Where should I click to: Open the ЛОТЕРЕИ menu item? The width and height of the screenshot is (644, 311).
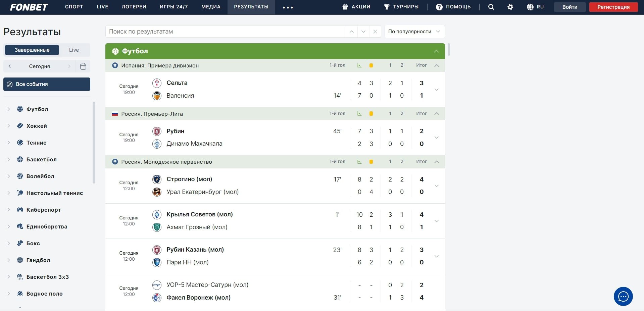pos(134,7)
